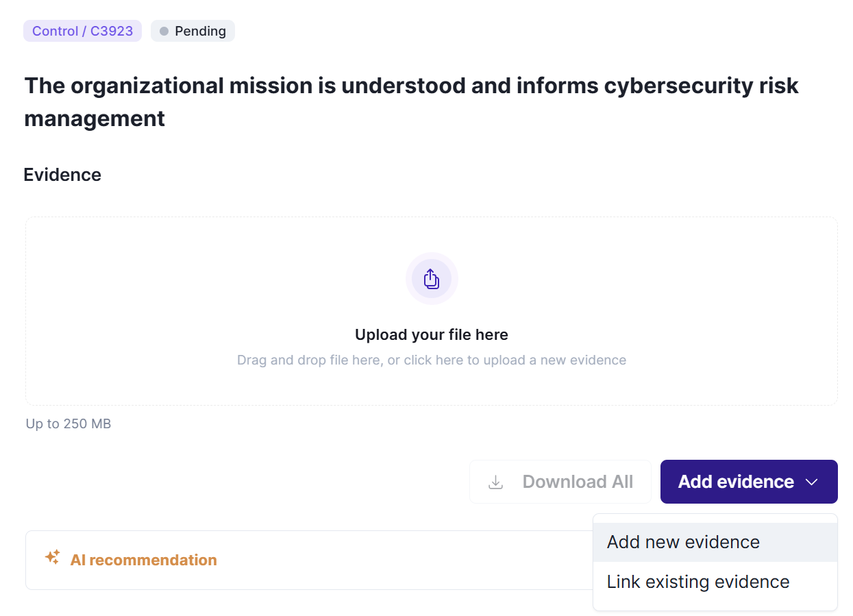Click the Download All button

pyautogui.click(x=560, y=482)
